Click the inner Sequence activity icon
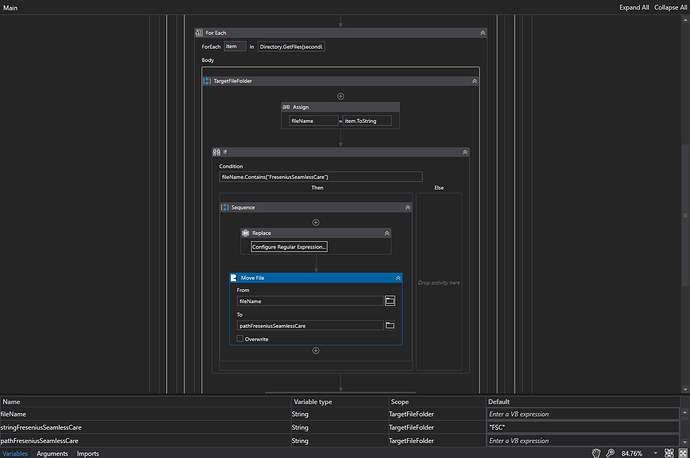Screen dimensions: 690x458 (x=225, y=207)
